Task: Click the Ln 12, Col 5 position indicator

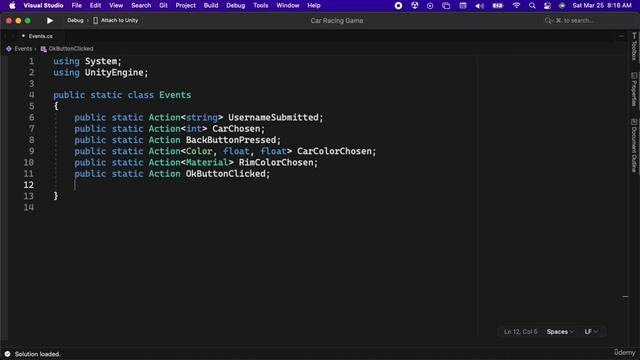Action: point(520,332)
